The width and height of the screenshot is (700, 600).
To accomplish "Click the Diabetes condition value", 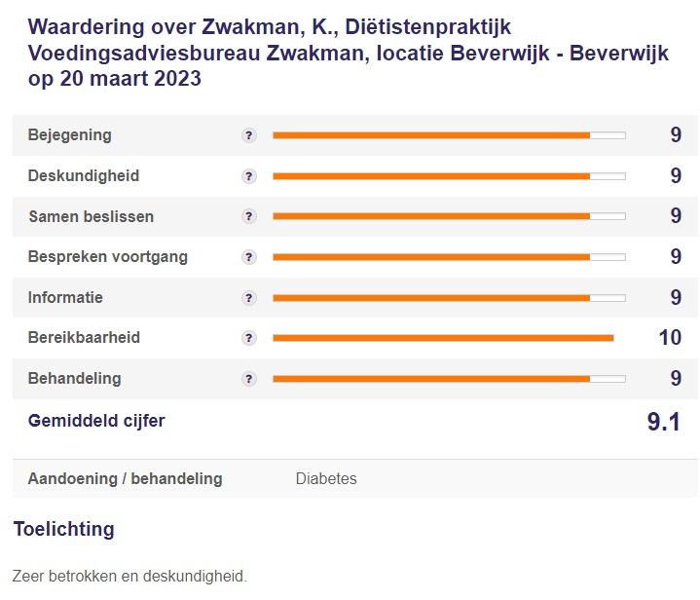I will (326, 478).
